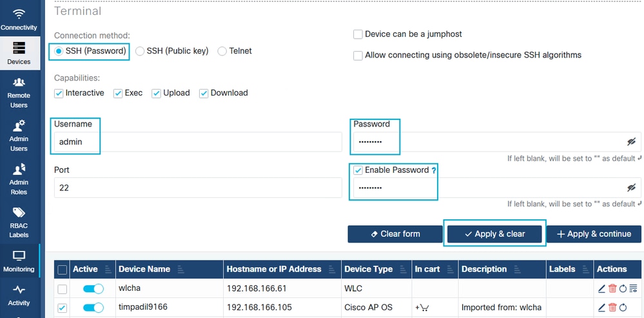Select the Telnet connection method
This screenshot has height=318, width=644.
pyautogui.click(x=222, y=51)
